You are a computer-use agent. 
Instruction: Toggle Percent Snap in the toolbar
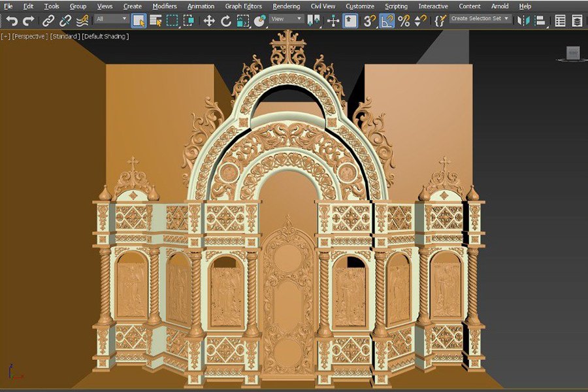point(404,21)
